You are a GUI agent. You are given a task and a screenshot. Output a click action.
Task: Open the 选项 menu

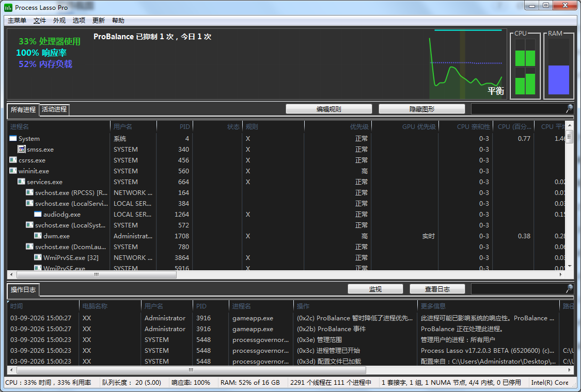point(79,21)
